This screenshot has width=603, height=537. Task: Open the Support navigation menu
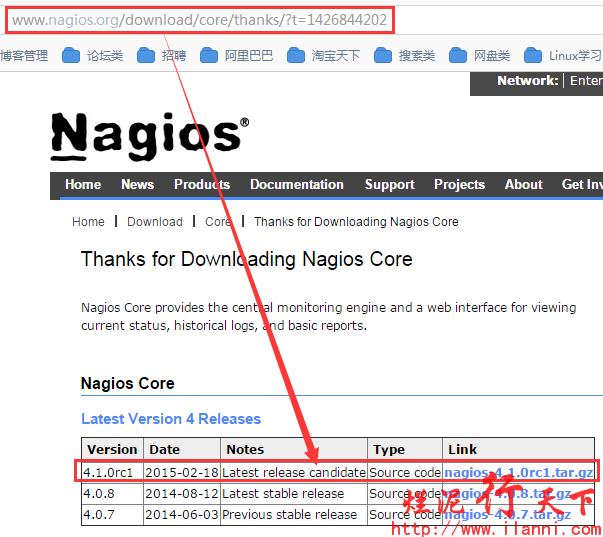(390, 185)
